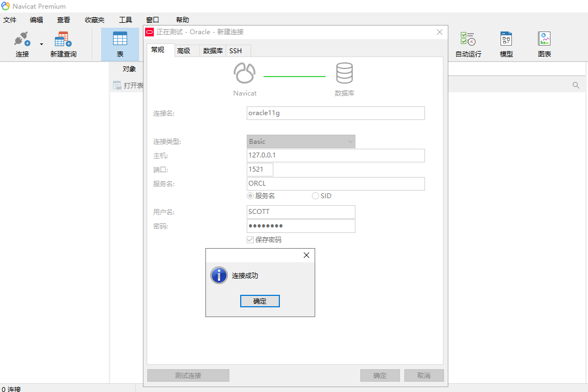
Task: Close the 连接成功 message box
Action: (x=306, y=255)
